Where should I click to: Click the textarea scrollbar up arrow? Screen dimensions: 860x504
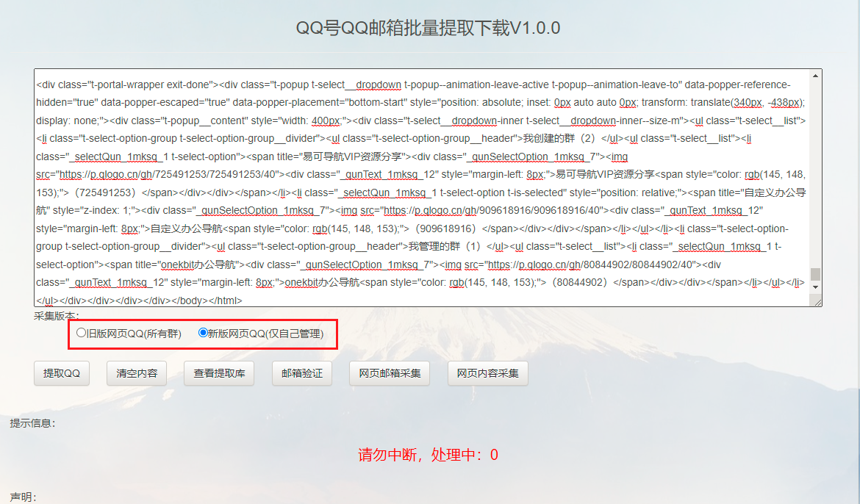coord(816,75)
